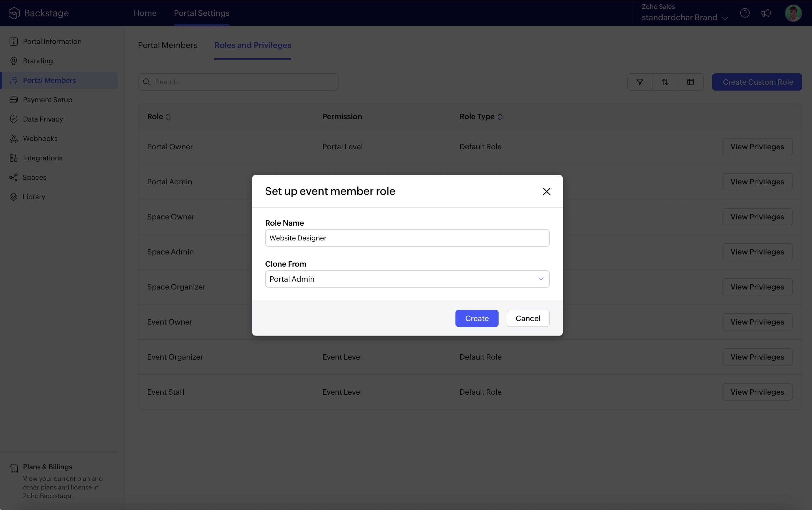The image size is (812, 510).
Task: Open the user profile avatar
Action: pos(793,13)
